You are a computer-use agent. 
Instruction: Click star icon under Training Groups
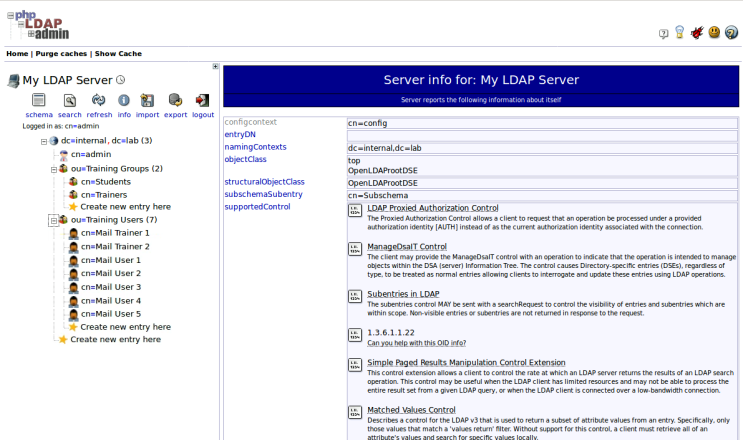tap(73, 207)
